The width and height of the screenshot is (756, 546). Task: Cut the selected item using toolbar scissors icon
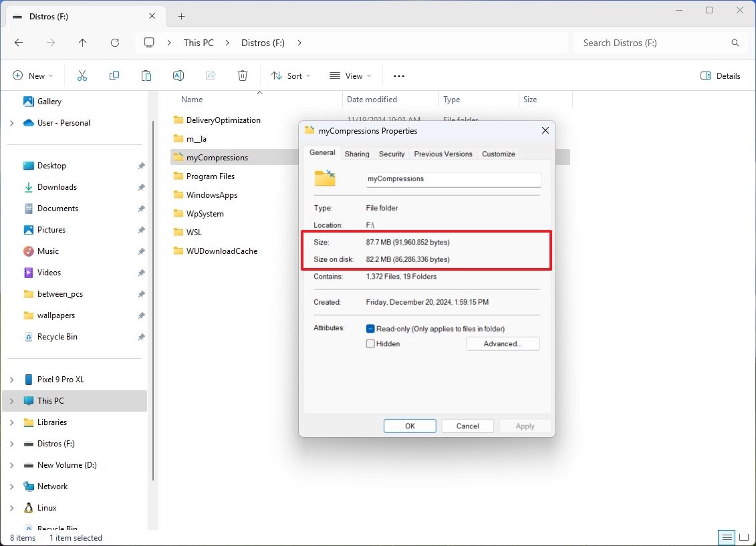point(82,76)
